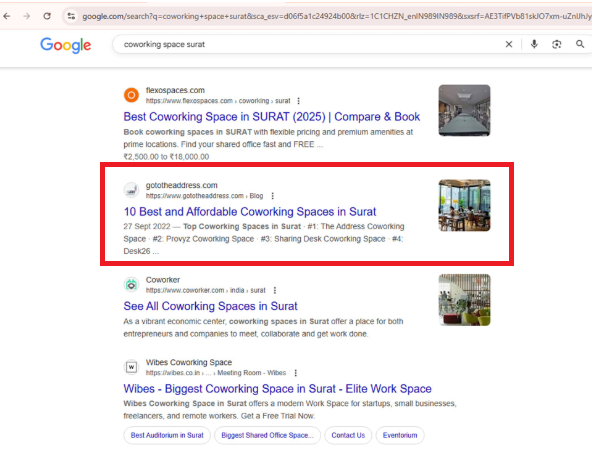The height and width of the screenshot is (462, 592).
Task: Clear the search query with X icon
Action: (509, 44)
